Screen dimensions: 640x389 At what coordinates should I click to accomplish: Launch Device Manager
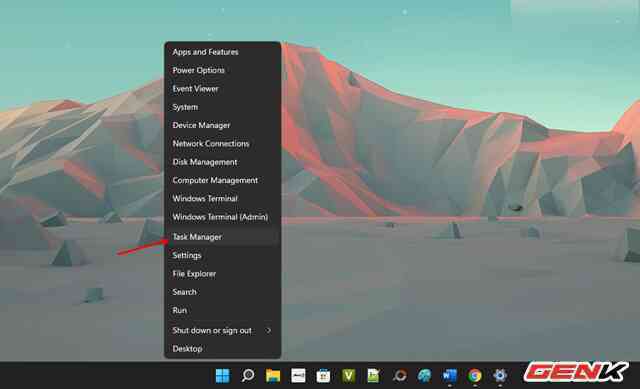pyautogui.click(x=222, y=125)
